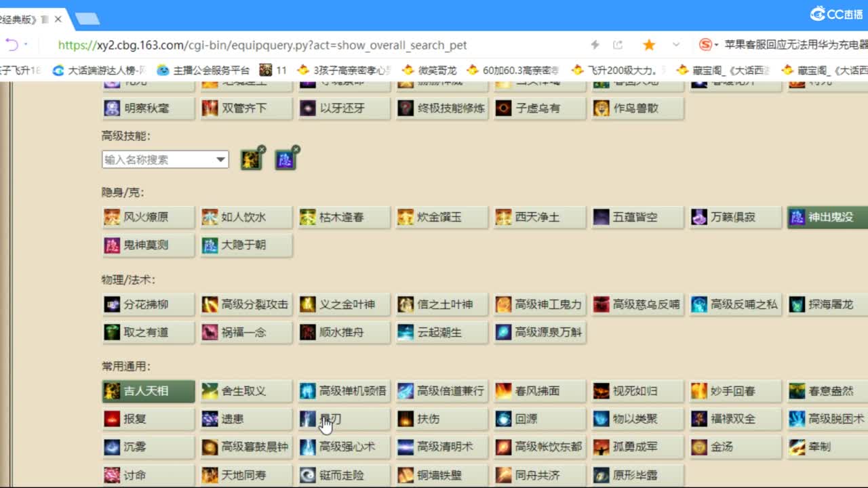Open the new tab button
The width and height of the screenshot is (868, 488).
pyautogui.click(x=87, y=18)
